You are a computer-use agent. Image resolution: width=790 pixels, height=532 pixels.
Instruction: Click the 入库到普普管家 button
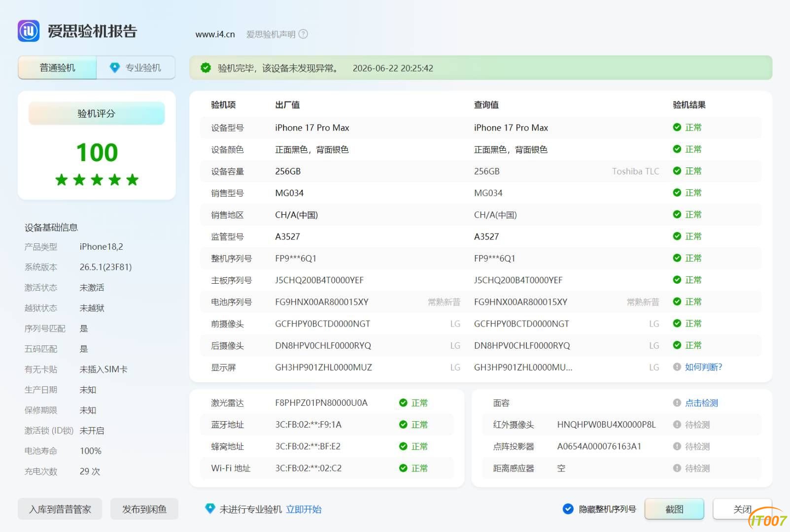click(x=60, y=509)
